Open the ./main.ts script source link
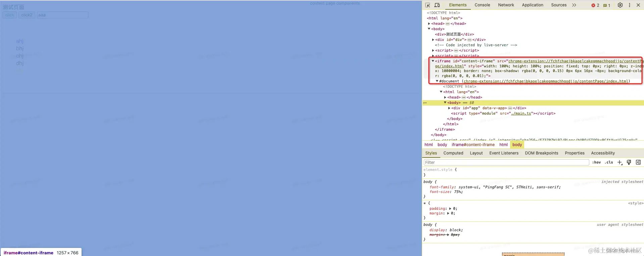 521,114
